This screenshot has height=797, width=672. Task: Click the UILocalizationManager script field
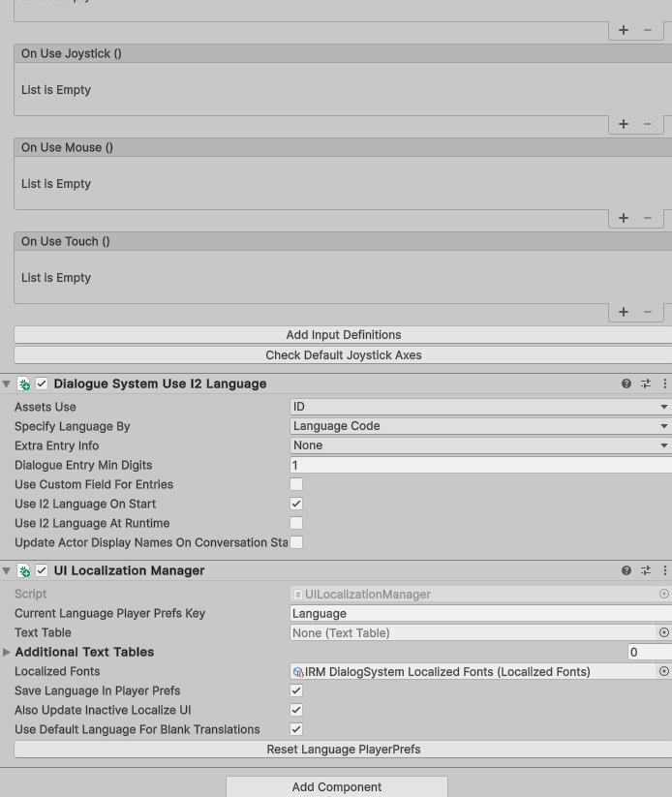coord(473,595)
